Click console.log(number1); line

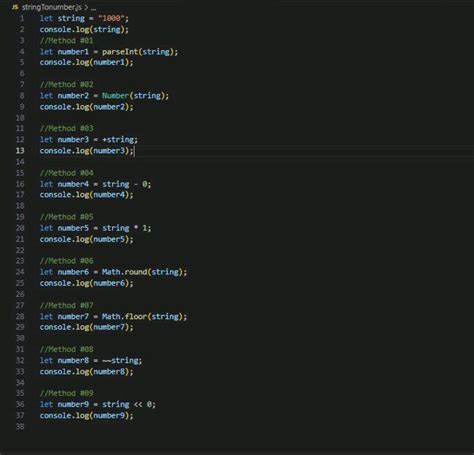(x=86, y=62)
